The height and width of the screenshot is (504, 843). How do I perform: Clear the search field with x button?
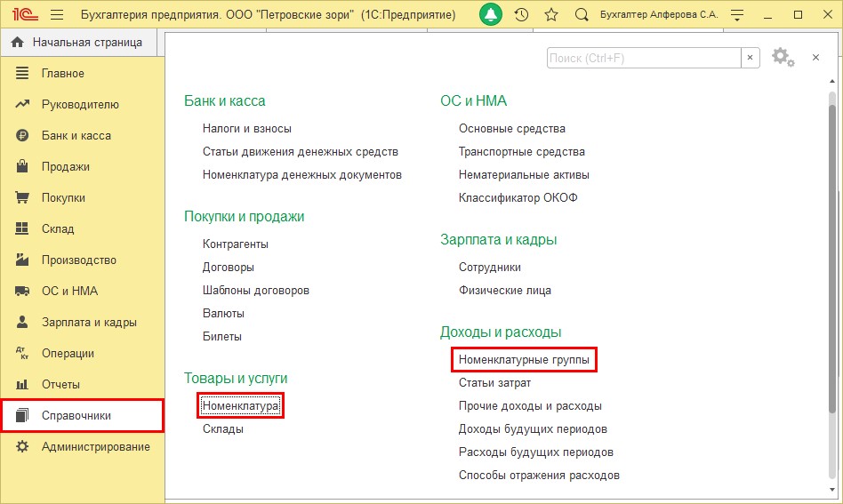pos(750,58)
